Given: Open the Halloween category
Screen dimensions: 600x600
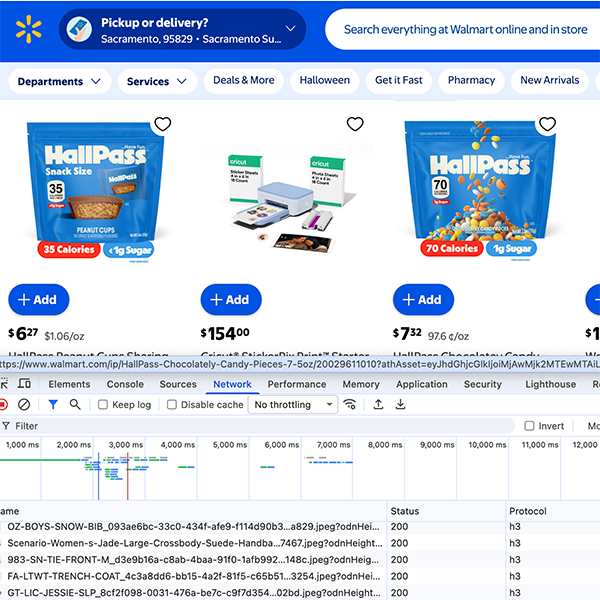Looking at the screenshot, I should coord(324,80).
